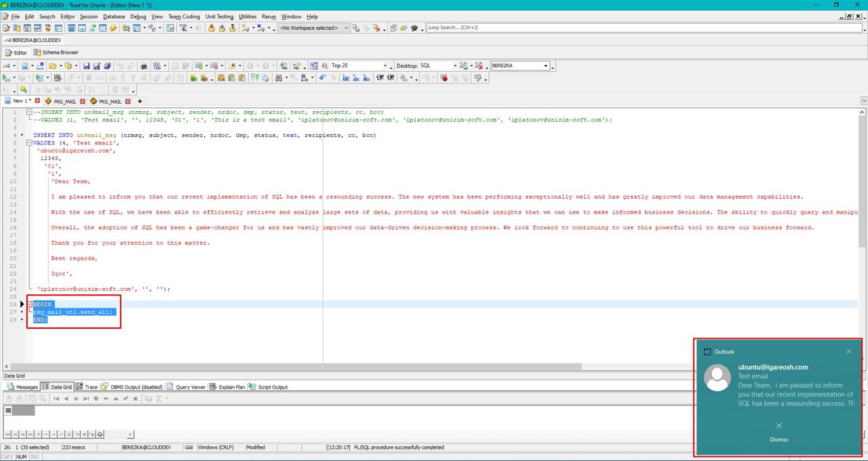Click Dismiss on the Outlook notification

[778, 439]
